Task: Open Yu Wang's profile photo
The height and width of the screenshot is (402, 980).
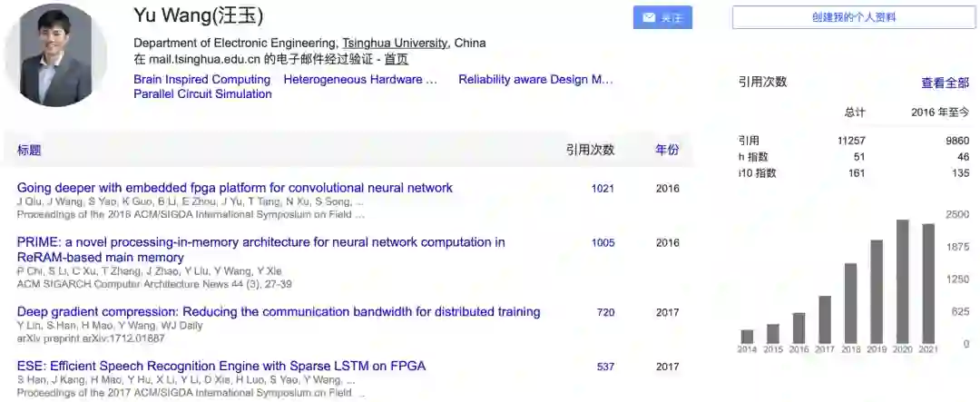Action: pyautogui.click(x=55, y=55)
